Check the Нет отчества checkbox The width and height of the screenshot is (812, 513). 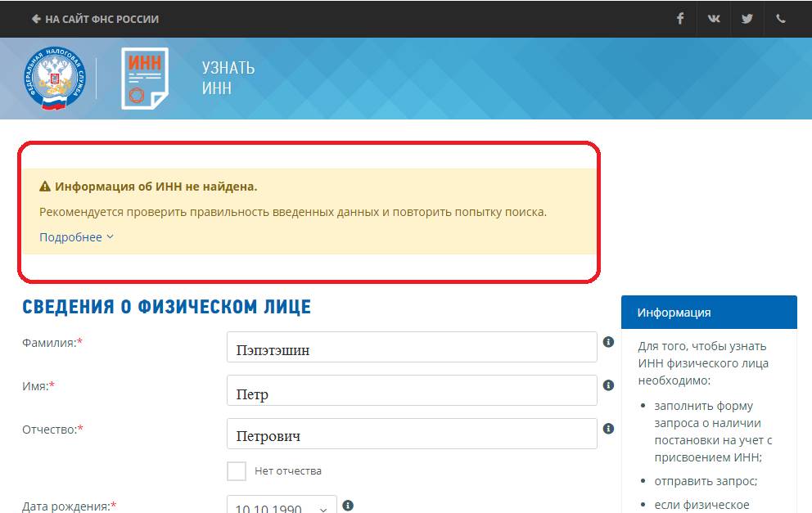(x=237, y=471)
